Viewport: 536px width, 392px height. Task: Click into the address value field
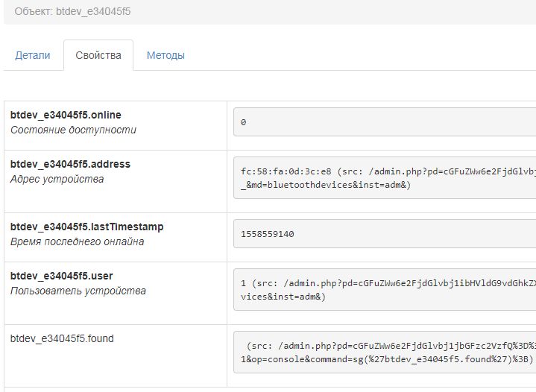pyautogui.click(x=385, y=177)
